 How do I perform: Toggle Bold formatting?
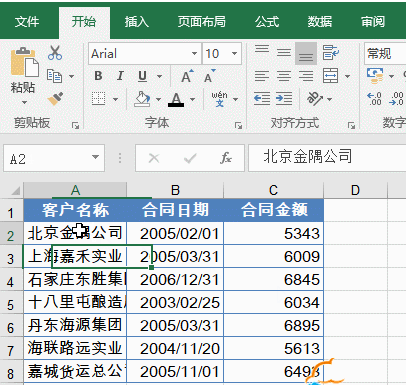pos(98,76)
